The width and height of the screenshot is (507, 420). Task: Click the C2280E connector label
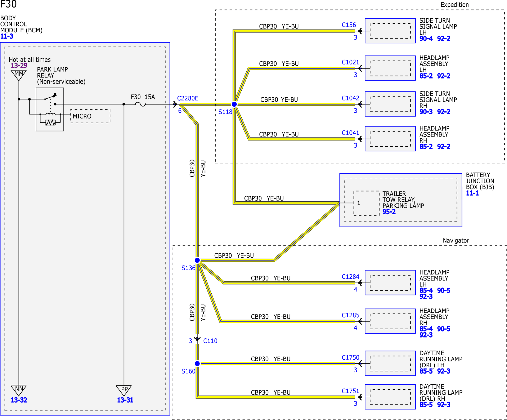click(188, 98)
